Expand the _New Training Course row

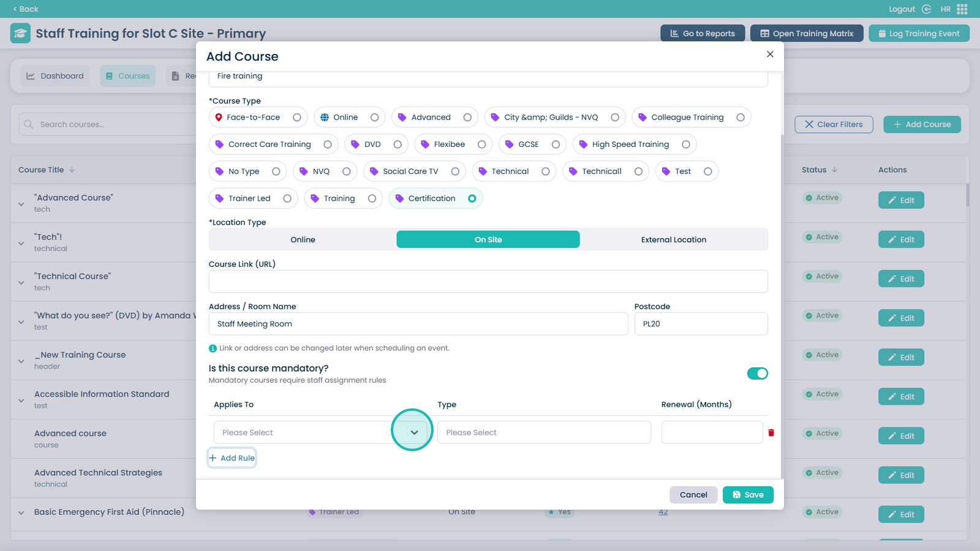(x=21, y=361)
